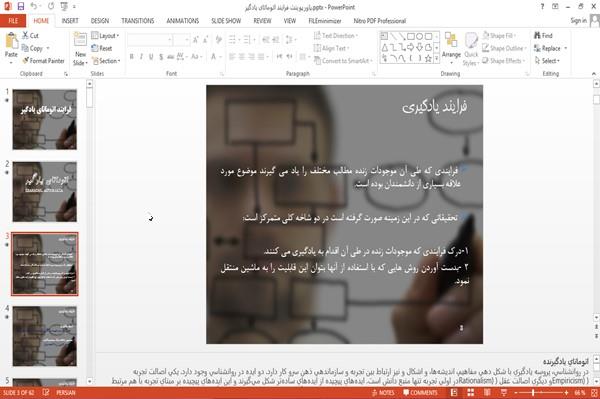Switch to the INSERT tab
600x399 pixels.
click(70, 21)
